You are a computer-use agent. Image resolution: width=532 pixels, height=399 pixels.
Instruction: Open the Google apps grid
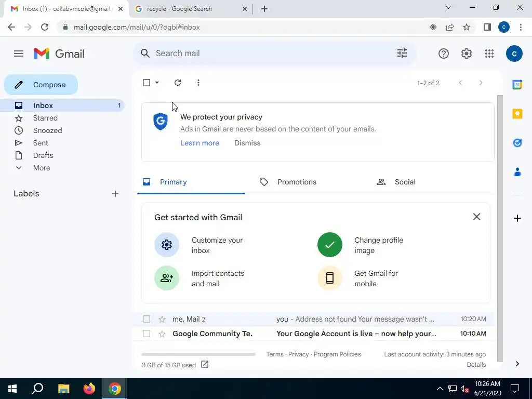pyautogui.click(x=489, y=54)
